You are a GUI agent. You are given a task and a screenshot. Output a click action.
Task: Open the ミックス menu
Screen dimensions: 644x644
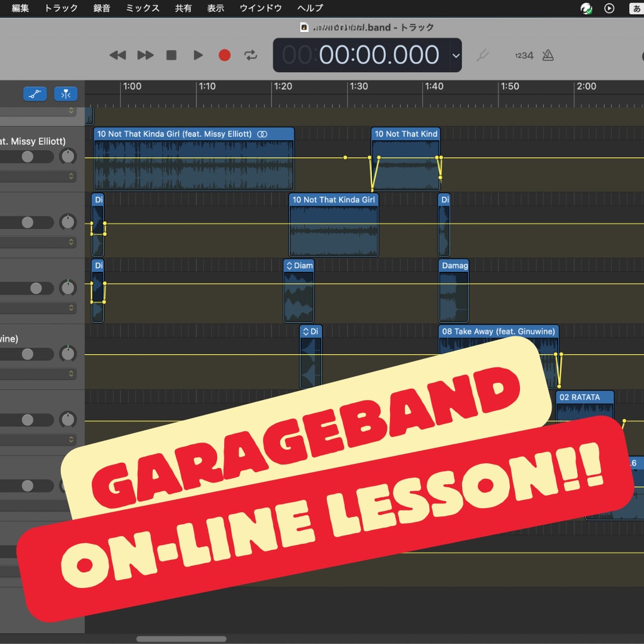coord(143,8)
